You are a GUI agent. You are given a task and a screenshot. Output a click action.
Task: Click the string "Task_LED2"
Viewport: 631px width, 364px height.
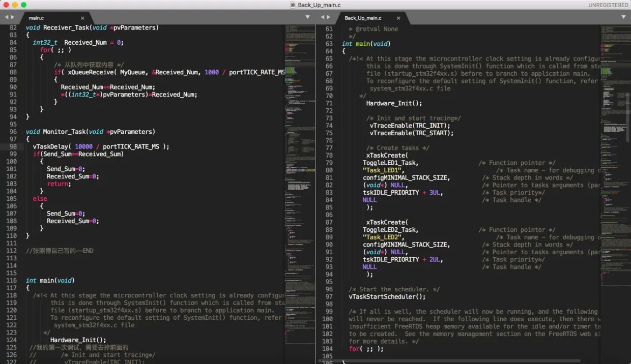pos(383,237)
